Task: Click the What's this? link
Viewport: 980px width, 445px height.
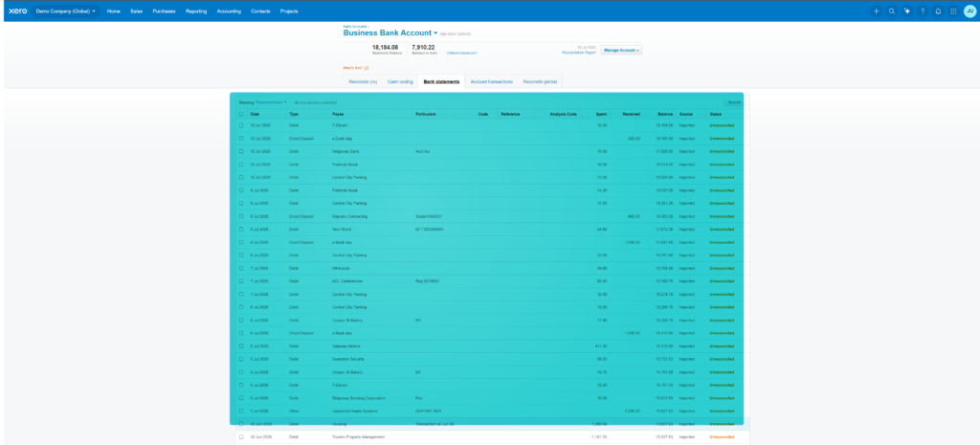Action: click(352, 68)
